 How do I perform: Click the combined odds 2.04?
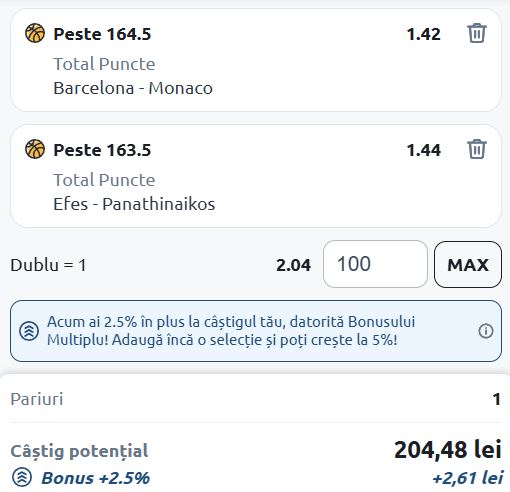pos(293,265)
